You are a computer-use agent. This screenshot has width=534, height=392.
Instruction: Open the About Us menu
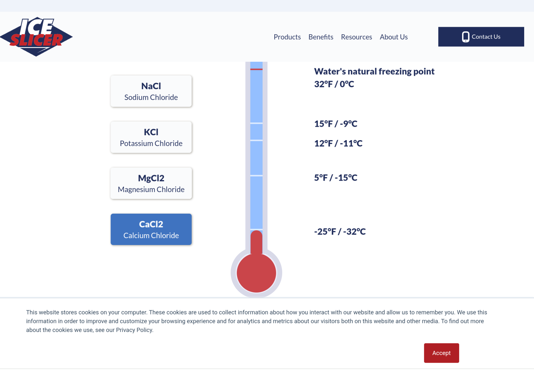394,37
